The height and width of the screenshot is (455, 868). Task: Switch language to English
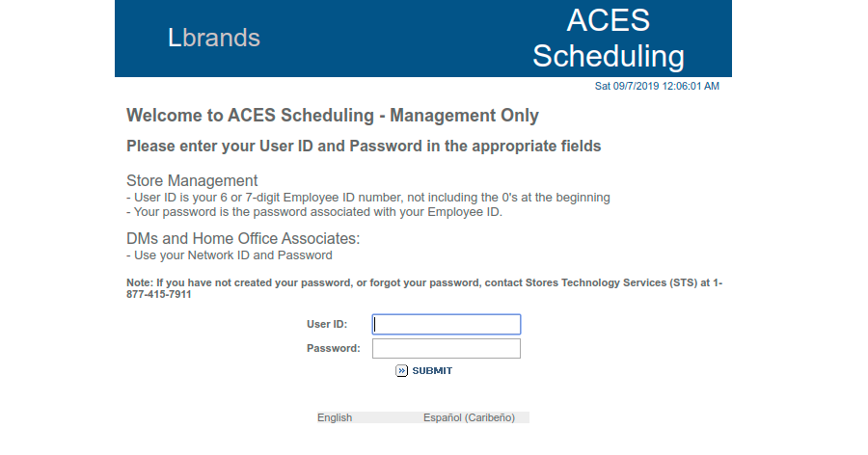pos(335,417)
